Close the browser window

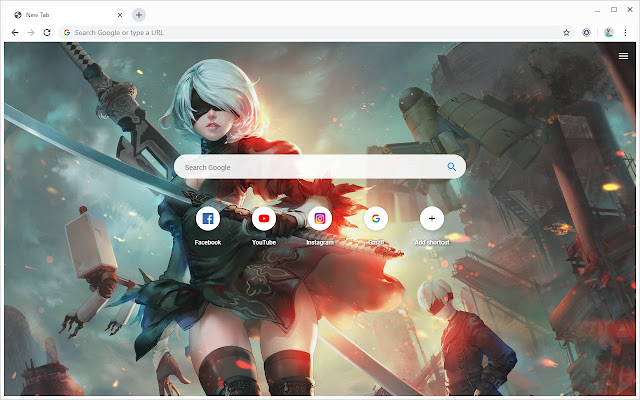coord(630,9)
